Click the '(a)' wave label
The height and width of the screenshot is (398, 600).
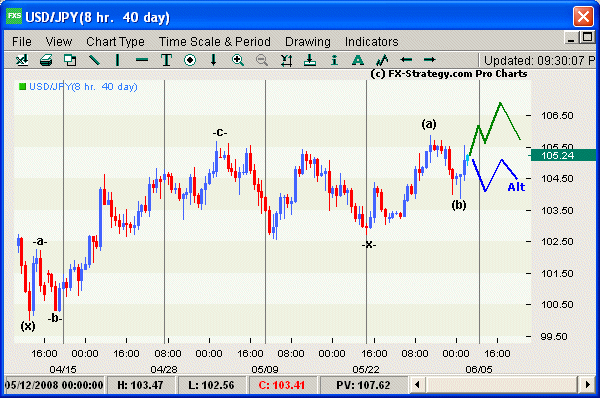(429, 124)
